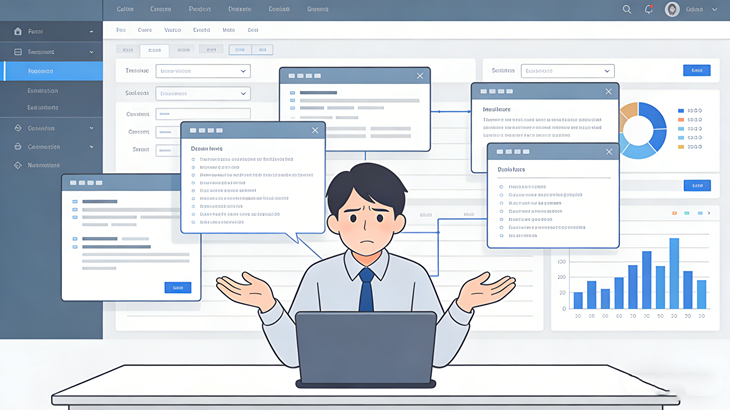Click the card icon in second sidebar row
The width and height of the screenshot is (730, 410).
click(18, 52)
